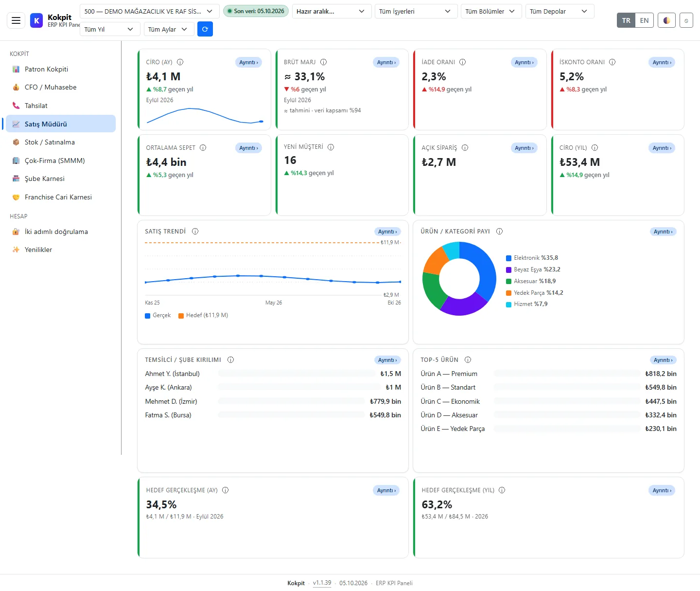700x591 pixels.
Task: Expand the Tüm Bölümler dropdown
Action: point(491,11)
